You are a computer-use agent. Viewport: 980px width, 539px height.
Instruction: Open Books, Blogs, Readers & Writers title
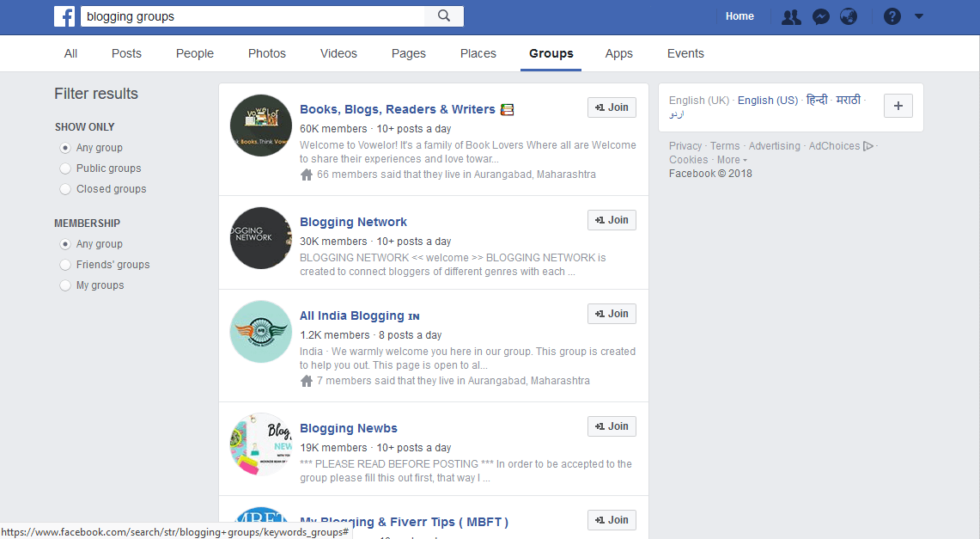(x=398, y=109)
